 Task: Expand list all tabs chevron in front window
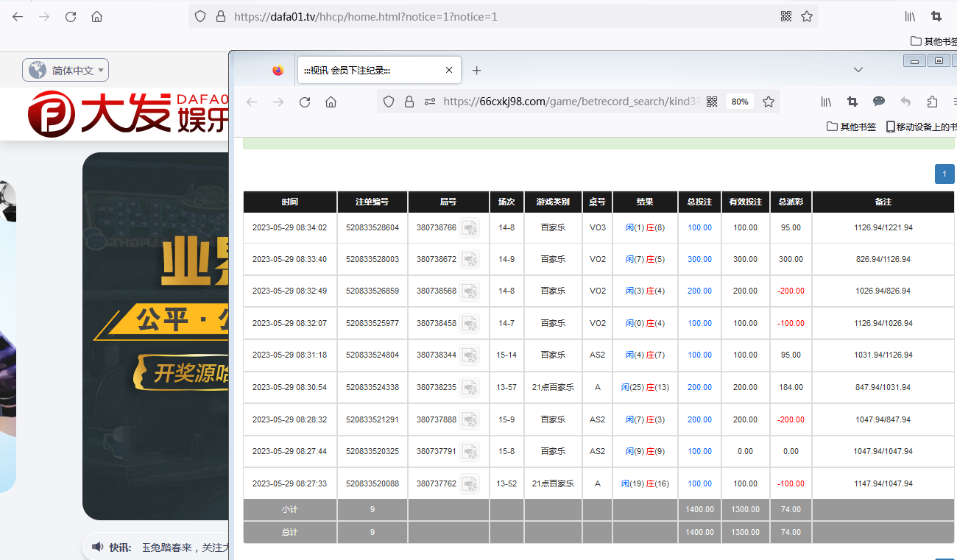point(858,69)
